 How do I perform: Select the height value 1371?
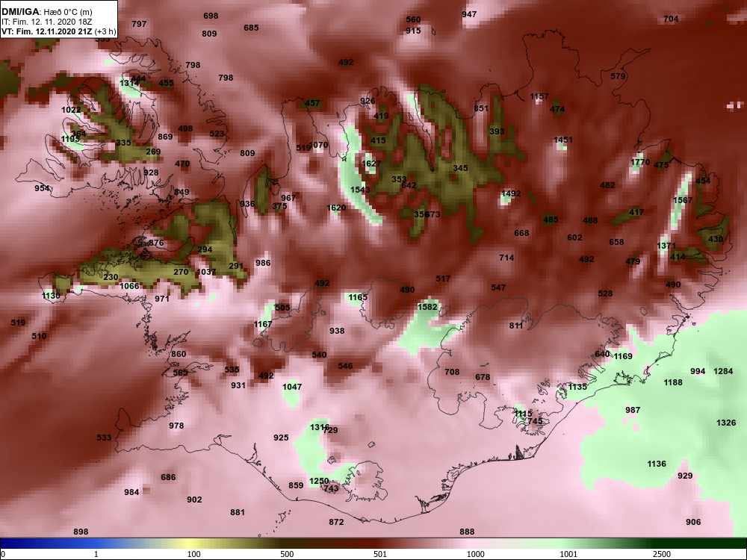666,246
